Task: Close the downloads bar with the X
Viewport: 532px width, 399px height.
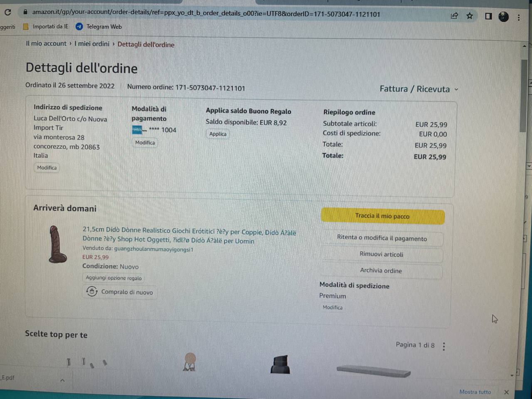Action: pos(506,392)
